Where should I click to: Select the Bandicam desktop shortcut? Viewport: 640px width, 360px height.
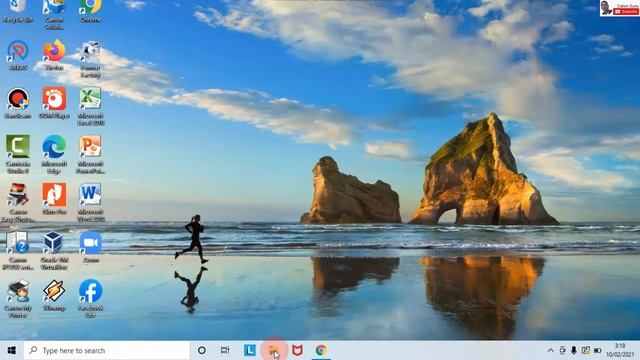[x=18, y=103]
